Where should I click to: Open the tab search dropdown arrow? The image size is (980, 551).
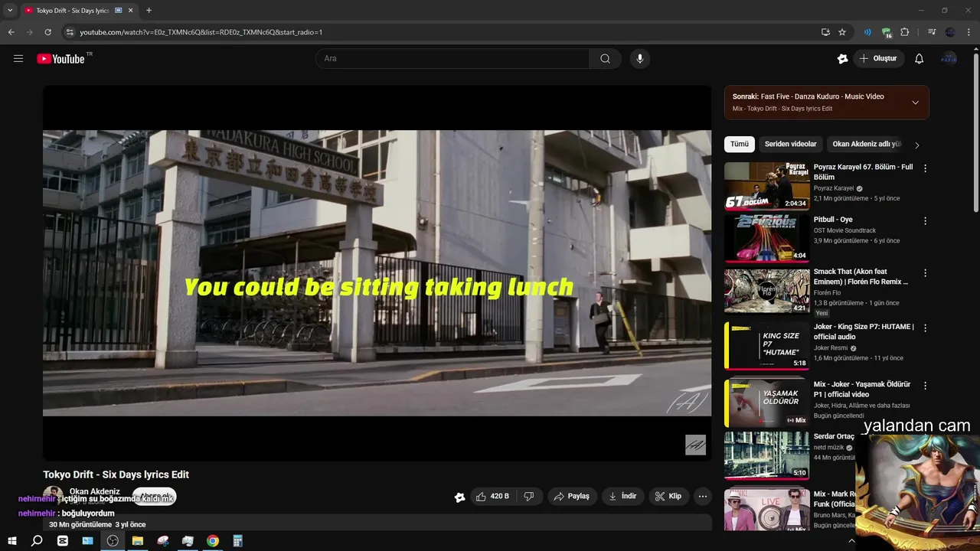pyautogui.click(x=10, y=11)
